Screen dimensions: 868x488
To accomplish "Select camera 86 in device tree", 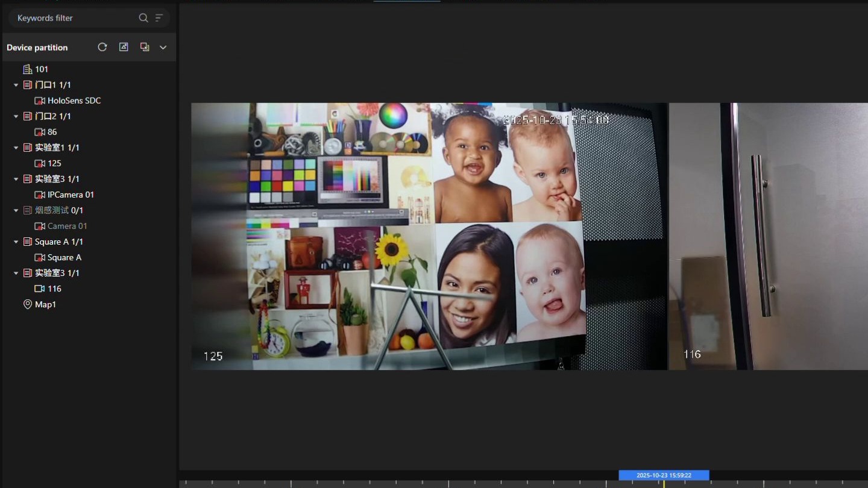I will coord(52,132).
